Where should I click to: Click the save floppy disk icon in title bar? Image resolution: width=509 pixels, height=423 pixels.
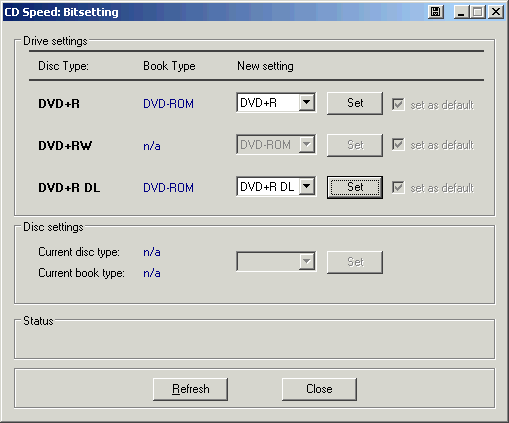[x=435, y=12]
